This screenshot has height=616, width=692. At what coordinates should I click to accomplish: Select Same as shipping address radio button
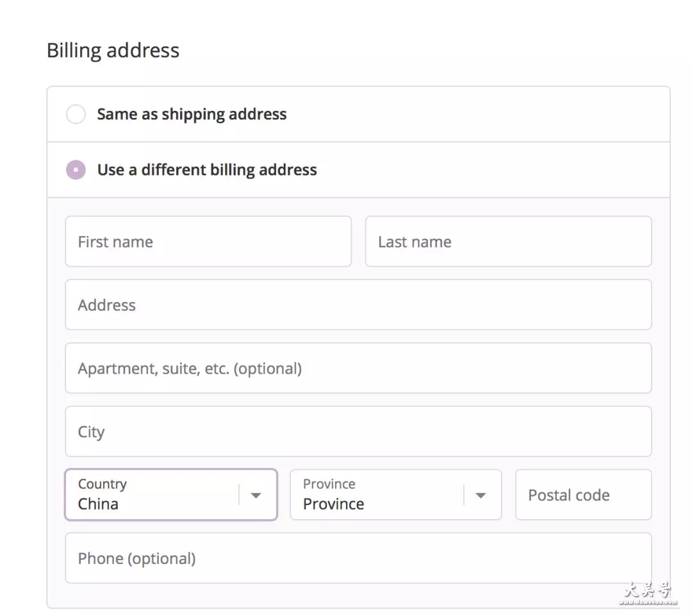76,114
